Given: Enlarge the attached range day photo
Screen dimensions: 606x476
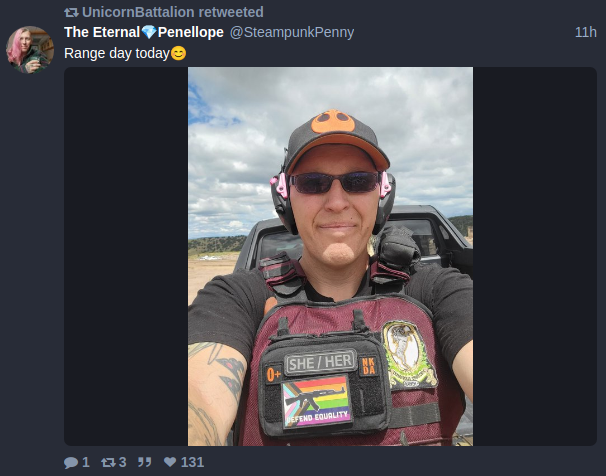Looking at the screenshot, I should pos(330,257).
